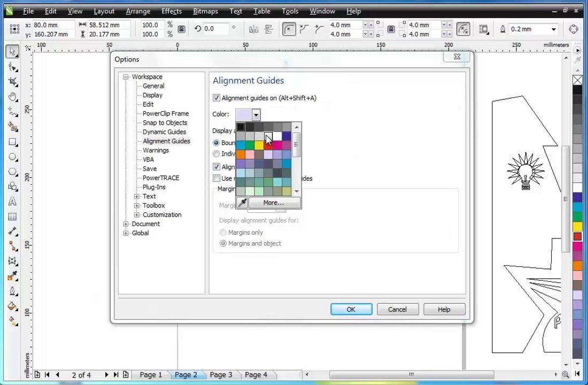Image resolution: width=588 pixels, height=385 pixels.
Task: Expand the Toolbox tree node
Action: [x=137, y=206]
